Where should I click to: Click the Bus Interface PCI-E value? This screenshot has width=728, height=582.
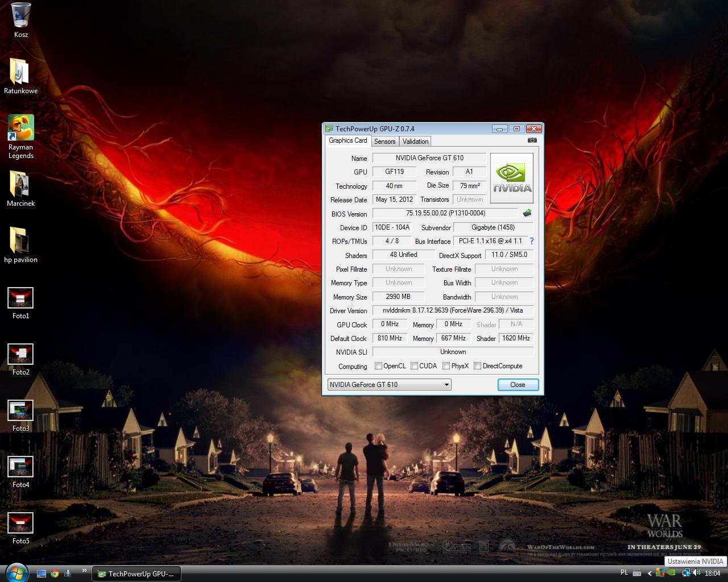[490, 241]
